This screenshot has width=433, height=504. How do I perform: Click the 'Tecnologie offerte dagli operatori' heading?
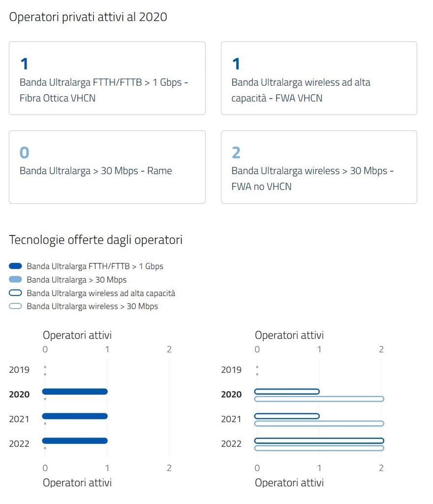(96, 240)
